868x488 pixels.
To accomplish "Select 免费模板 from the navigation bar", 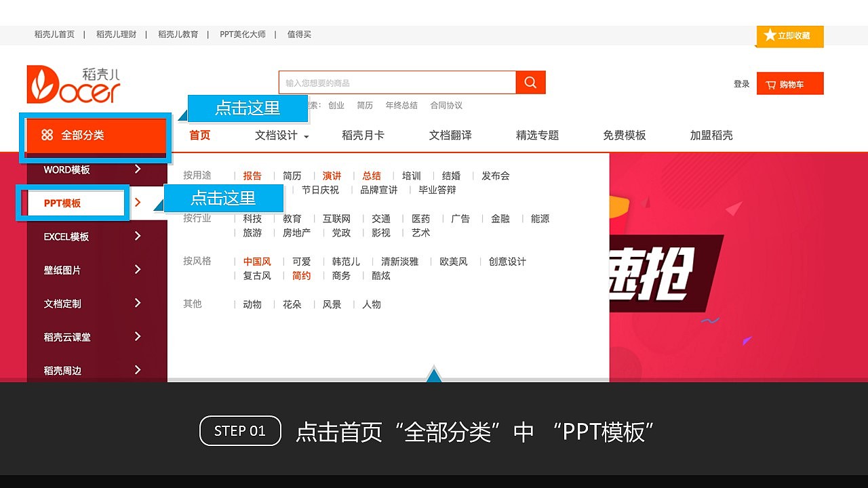I will pyautogui.click(x=623, y=135).
